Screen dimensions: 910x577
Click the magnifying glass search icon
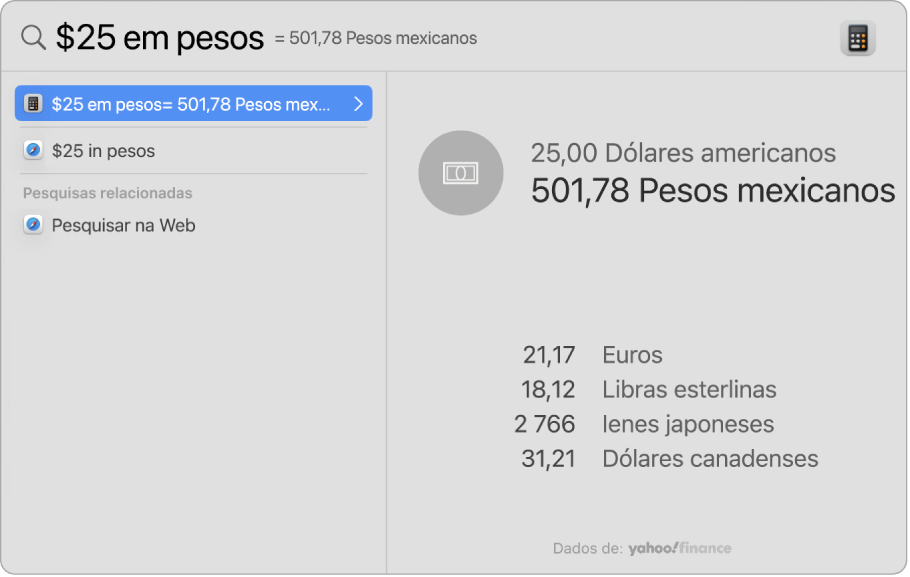32,37
